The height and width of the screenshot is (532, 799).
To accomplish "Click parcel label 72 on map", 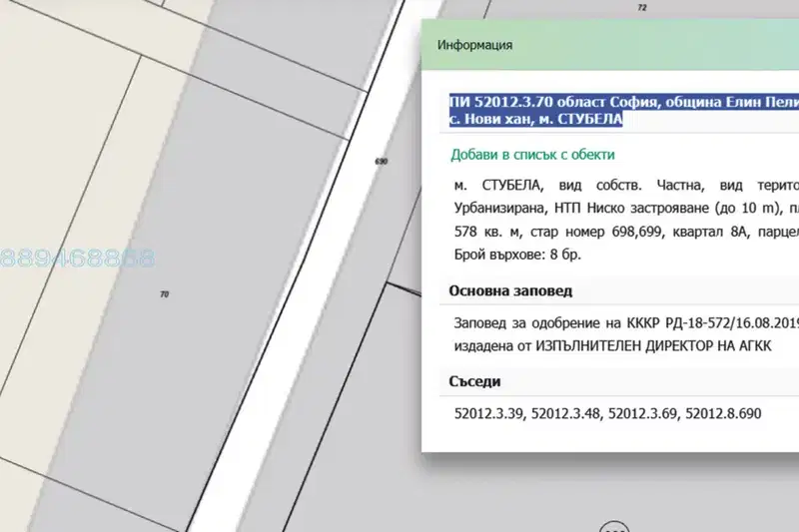I will [642, 8].
